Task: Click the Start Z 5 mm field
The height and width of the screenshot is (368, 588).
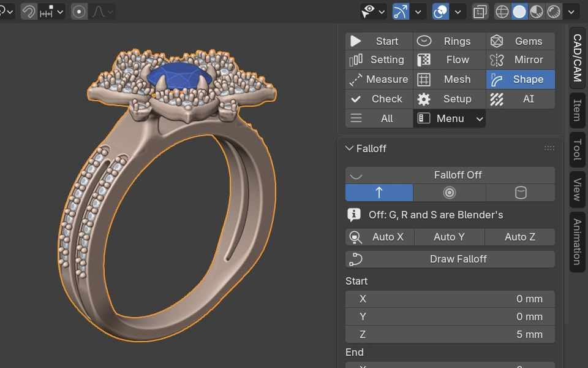Action: [x=450, y=334]
